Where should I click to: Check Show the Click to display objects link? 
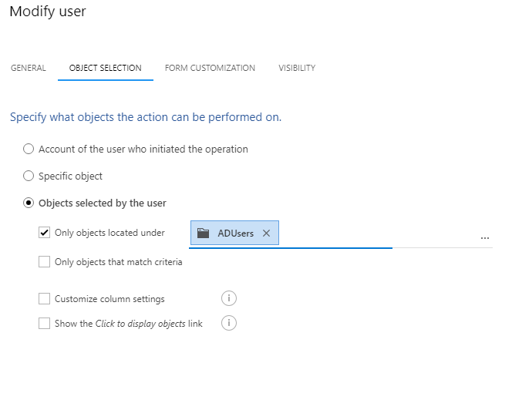[x=45, y=324]
